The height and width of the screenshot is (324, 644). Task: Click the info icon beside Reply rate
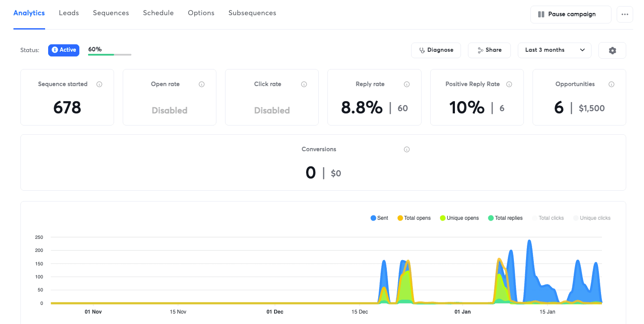coord(407,84)
